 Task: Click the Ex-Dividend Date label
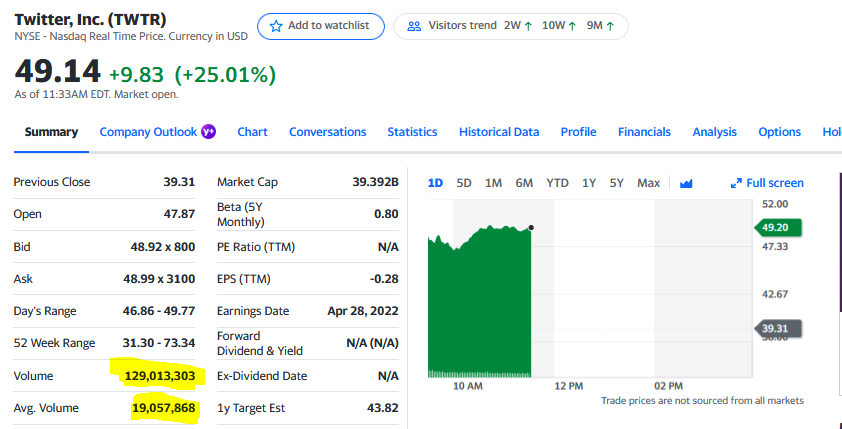click(262, 376)
